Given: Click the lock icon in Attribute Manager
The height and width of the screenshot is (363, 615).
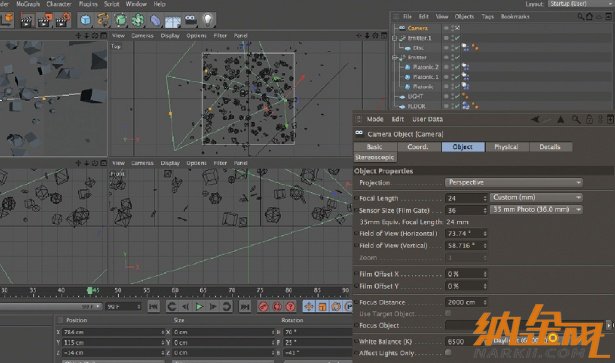Looking at the screenshot, I should (x=589, y=120).
